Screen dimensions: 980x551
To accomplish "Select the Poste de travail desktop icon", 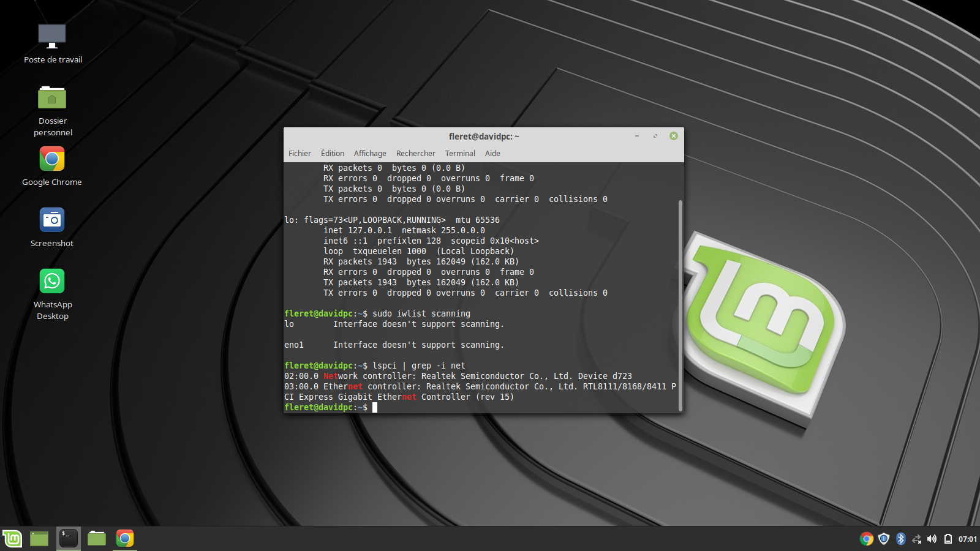I will 52,37.
